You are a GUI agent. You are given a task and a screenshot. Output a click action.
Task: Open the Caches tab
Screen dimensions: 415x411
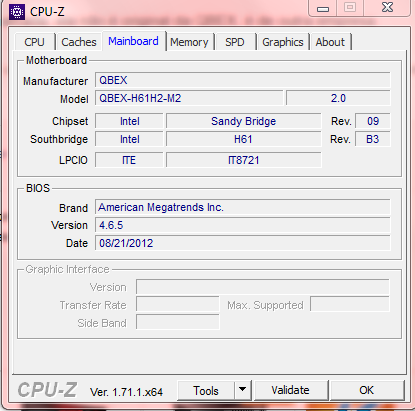[79, 42]
